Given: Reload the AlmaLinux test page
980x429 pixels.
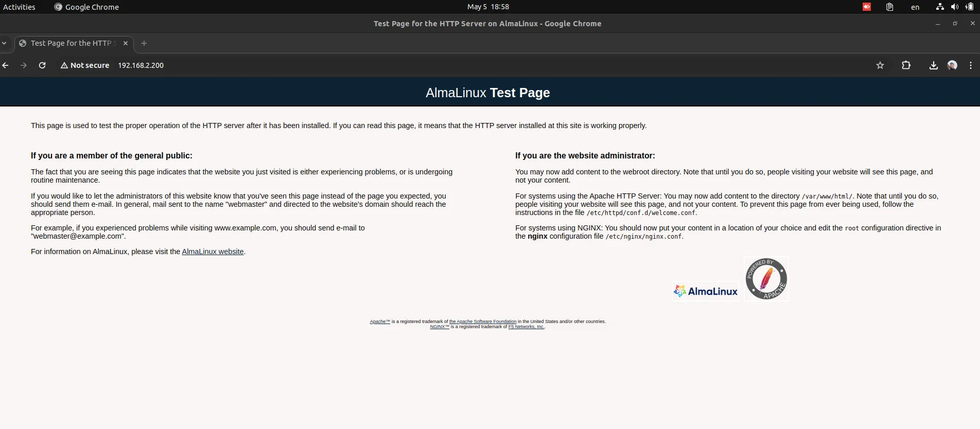Looking at the screenshot, I should click(42, 65).
